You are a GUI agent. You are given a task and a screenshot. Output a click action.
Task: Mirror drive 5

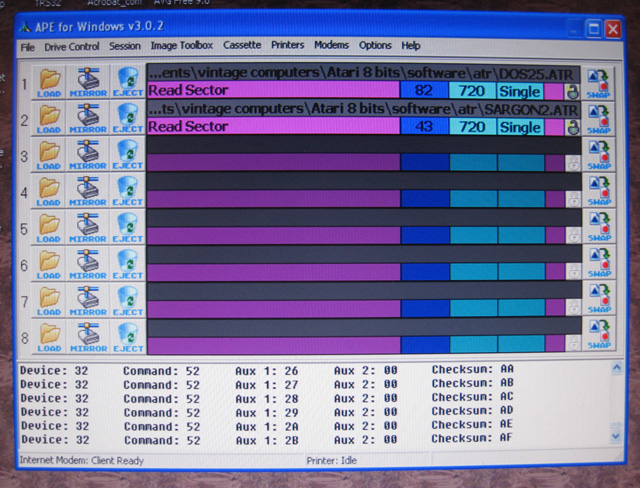pos(88,228)
